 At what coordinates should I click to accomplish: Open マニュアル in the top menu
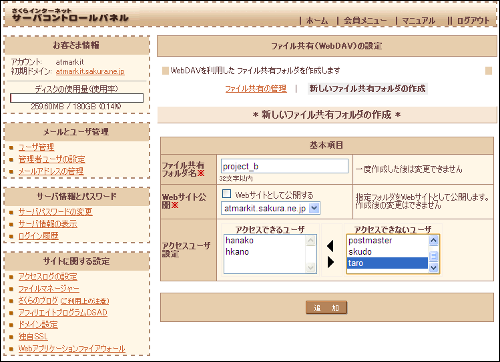[x=418, y=21]
